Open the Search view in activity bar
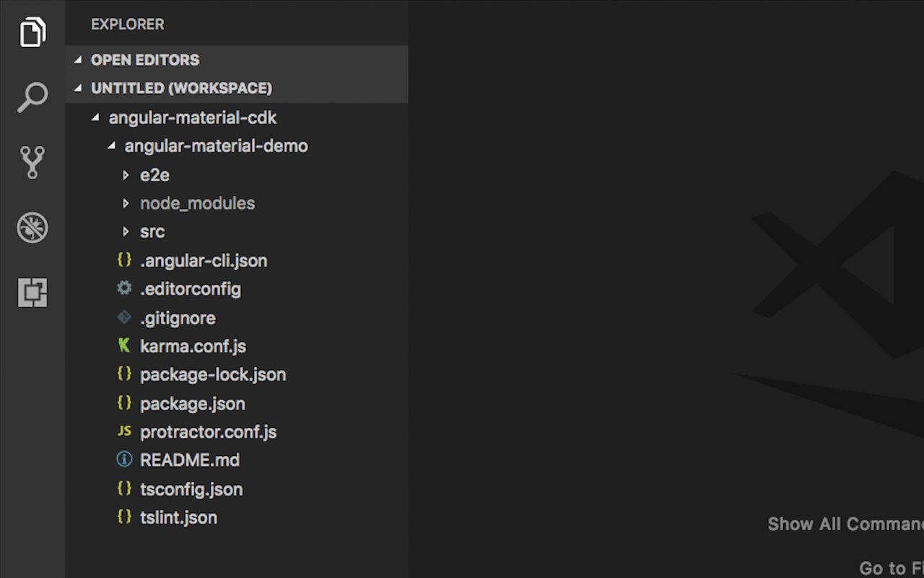The image size is (924, 578). tap(32, 98)
